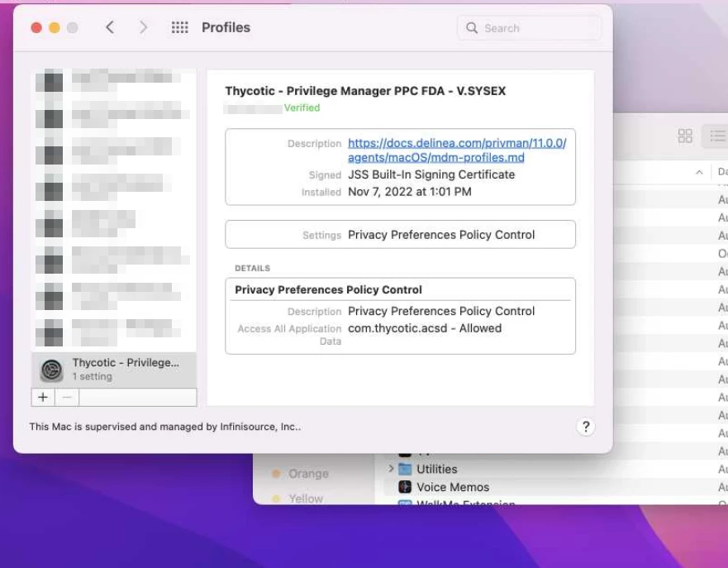Click the Search field in Profiles

pyautogui.click(x=530, y=28)
